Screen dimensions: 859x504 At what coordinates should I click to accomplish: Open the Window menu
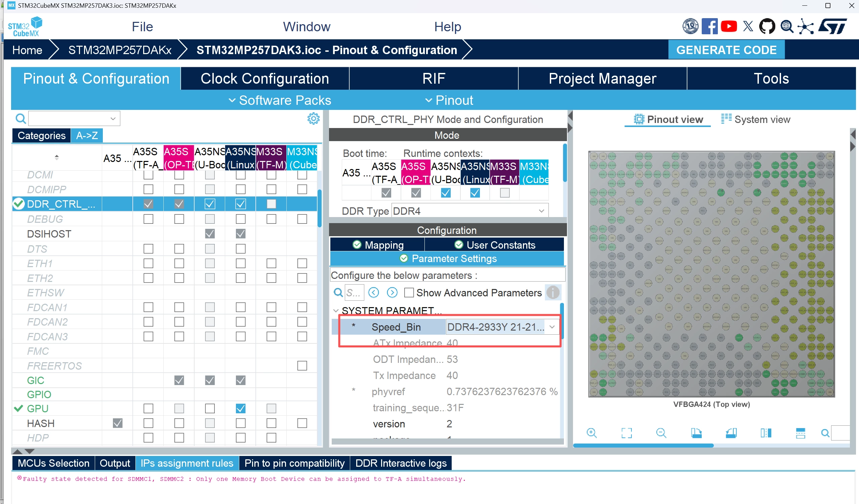pos(306,27)
